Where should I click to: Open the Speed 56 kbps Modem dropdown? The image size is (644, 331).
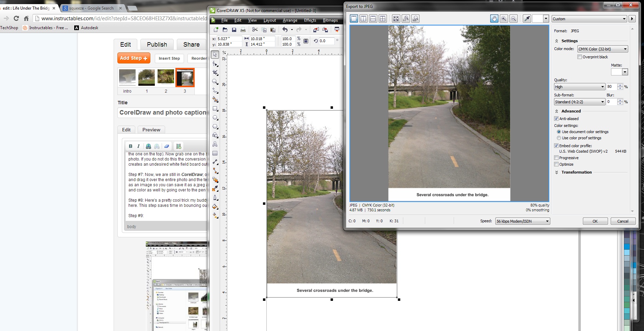click(x=522, y=221)
